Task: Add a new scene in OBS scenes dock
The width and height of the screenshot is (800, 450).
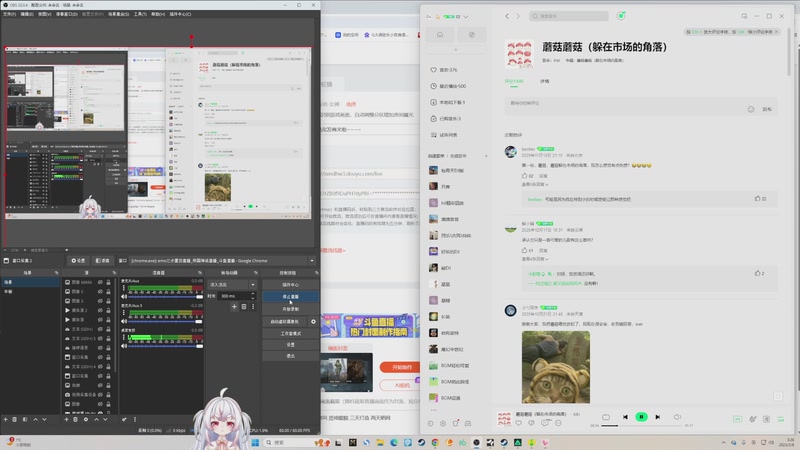Action: (x=6, y=419)
